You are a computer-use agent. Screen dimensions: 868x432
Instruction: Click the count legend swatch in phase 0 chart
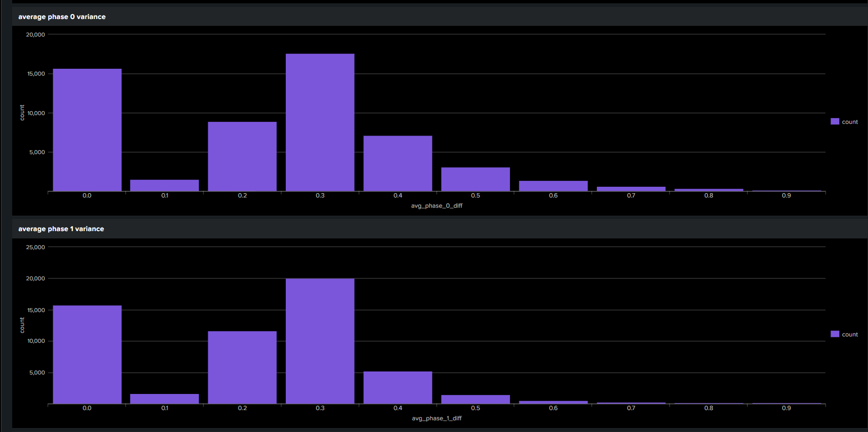pos(835,121)
